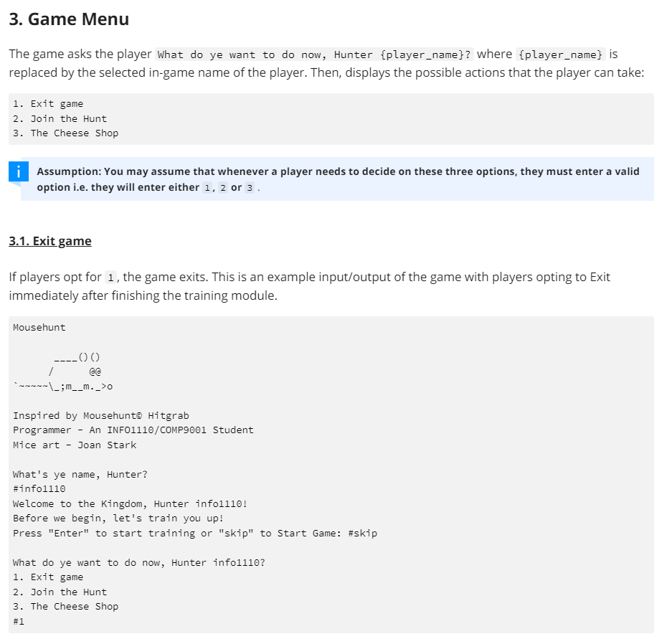
Task: Select the Exit game option line
Action: coord(49,103)
